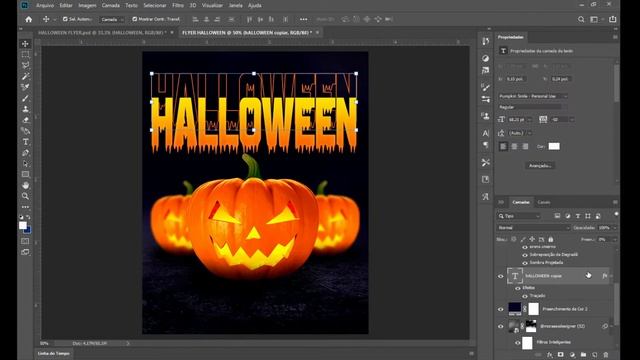Select the Zoom magnifier tool

pyautogui.click(x=25, y=196)
